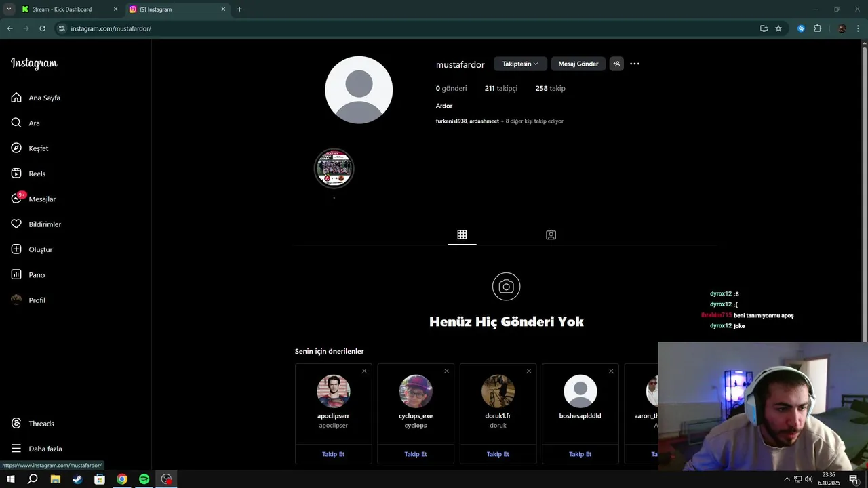Viewport: 868px width, 488px height.
Task: Dismiss boshesaplddld suggestion card
Action: [x=611, y=371]
